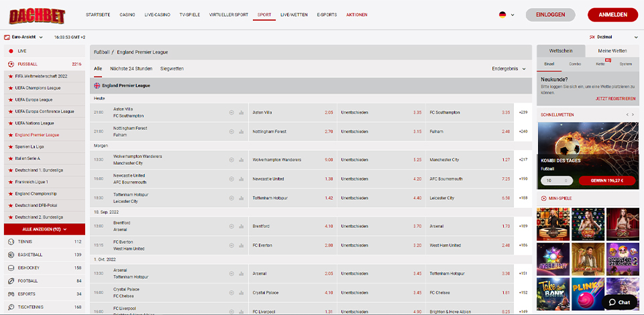Screen dimensions: 644x315
Task: Open statistics chart icon for Aston Villa match
Action: tap(241, 113)
